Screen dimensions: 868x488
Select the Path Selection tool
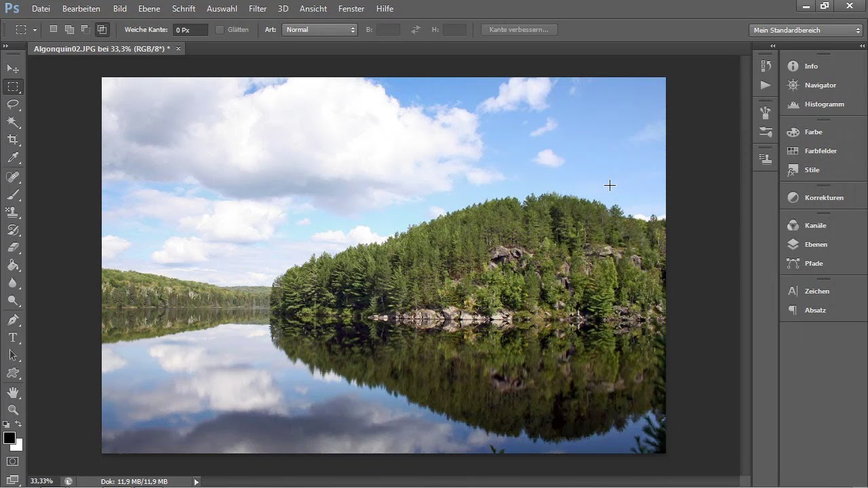[x=13, y=354]
